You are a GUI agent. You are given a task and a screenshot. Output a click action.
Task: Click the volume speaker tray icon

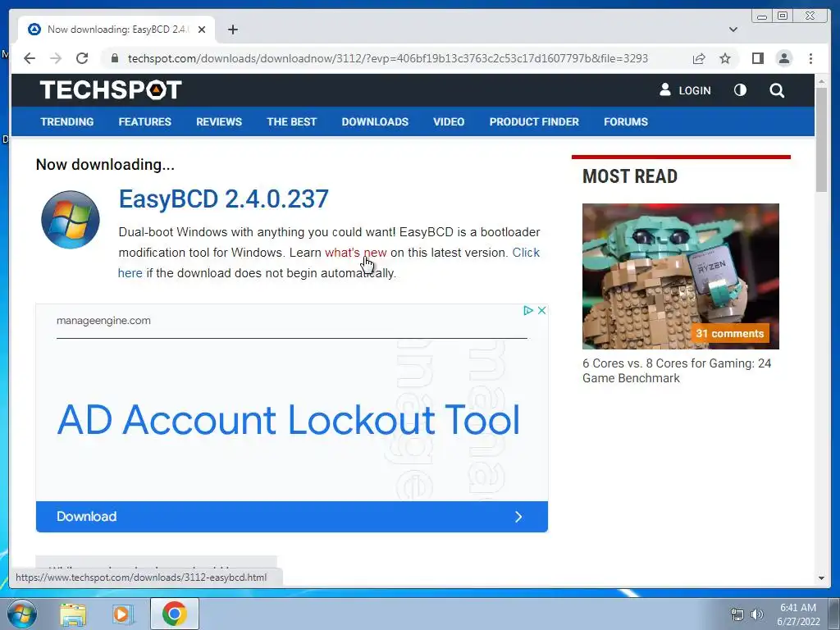click(x=757, y=614)
